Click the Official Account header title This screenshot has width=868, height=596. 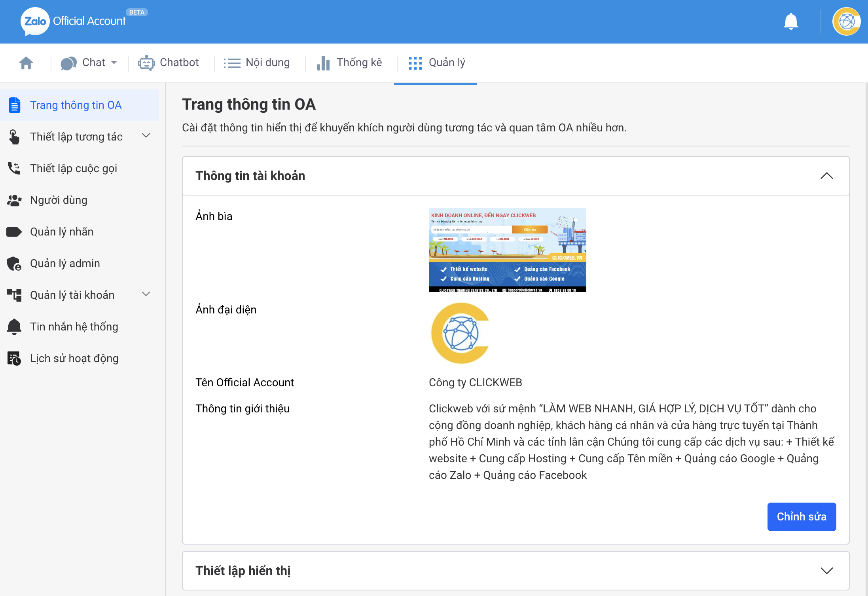(x=89, y=21)
